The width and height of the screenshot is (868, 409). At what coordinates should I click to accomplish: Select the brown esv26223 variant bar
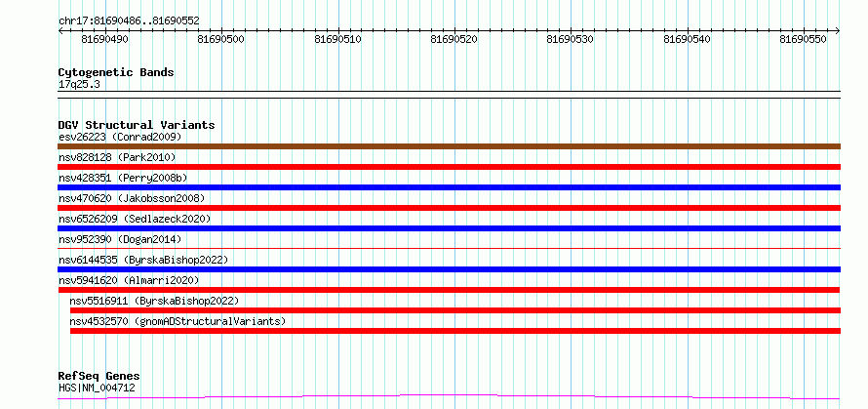tap(449, 146)
